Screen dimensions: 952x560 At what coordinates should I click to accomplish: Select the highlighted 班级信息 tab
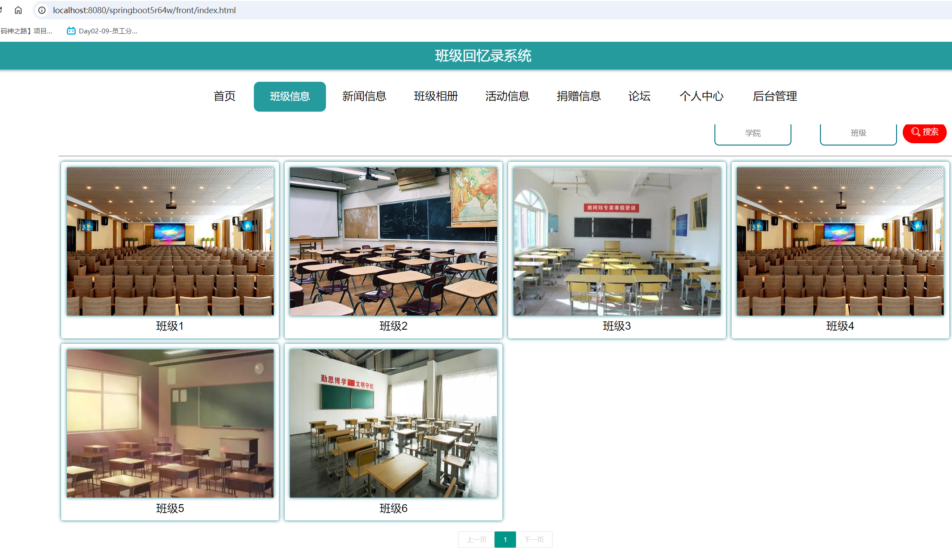[x=289, y=96]
